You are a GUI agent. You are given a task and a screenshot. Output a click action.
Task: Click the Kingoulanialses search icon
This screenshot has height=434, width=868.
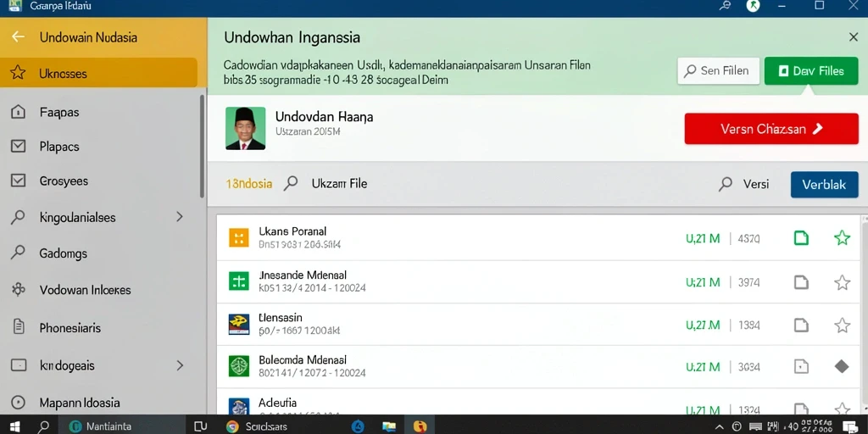(x=18, y=217)
